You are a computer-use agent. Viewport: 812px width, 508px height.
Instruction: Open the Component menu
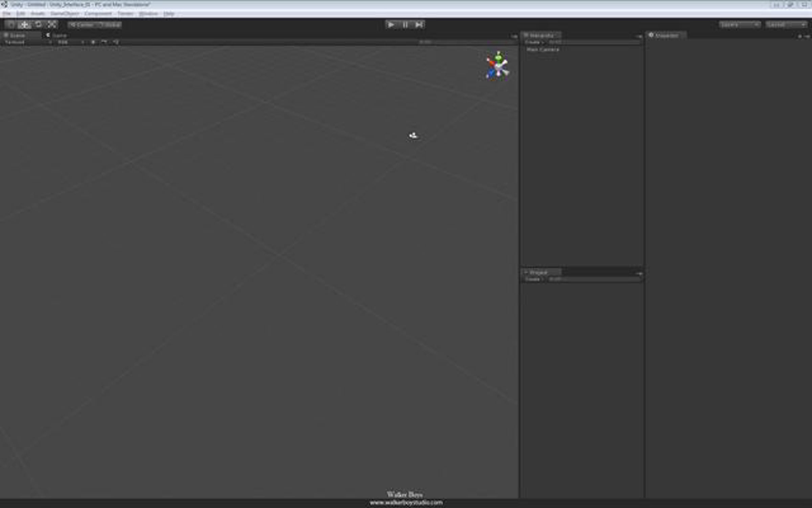point(98,14)
